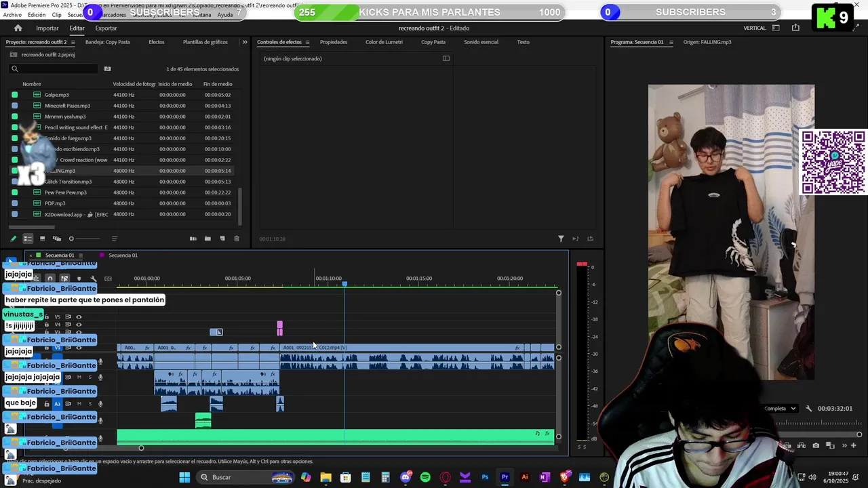
Task: Open Controles de efectos panel menu
Action: point(307,42)
